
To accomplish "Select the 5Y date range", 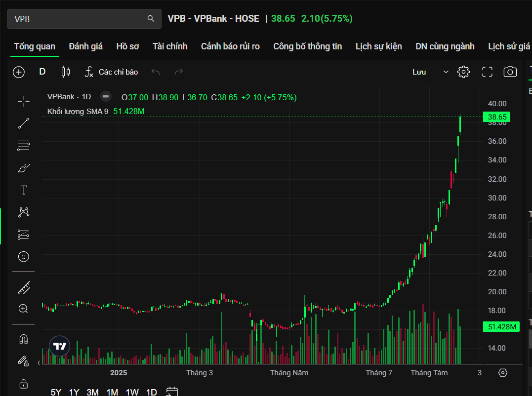I will click(56, 392).
